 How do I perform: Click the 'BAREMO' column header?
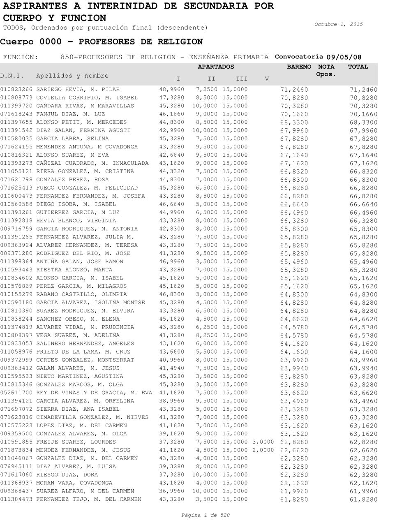(x=299, y=67)
